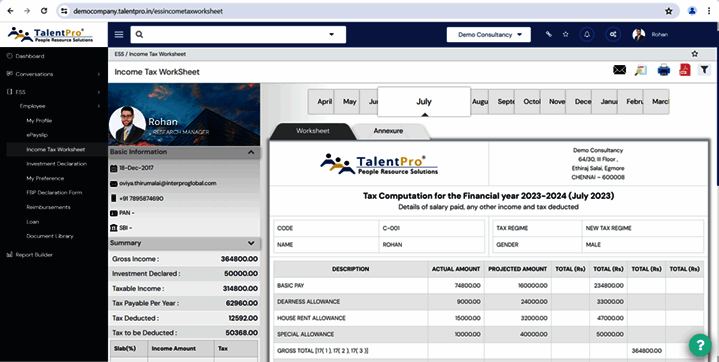Select the Worksheet tab
The image size is (719, 362).
313,131
